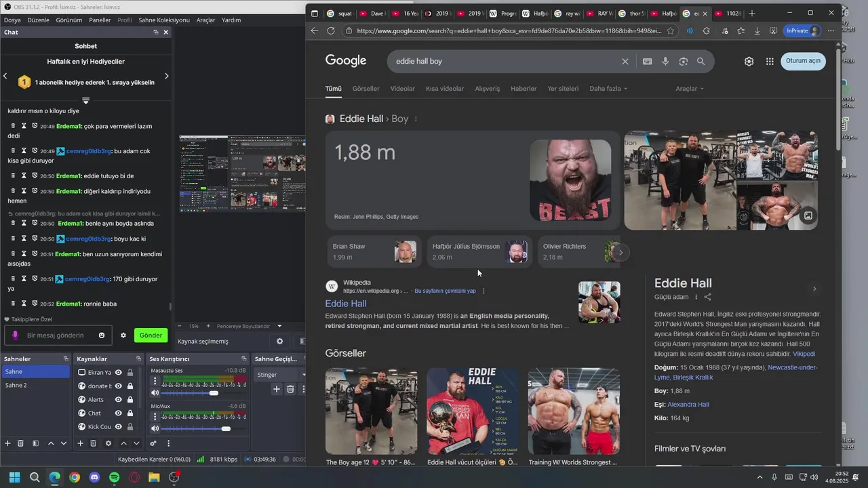
Task: Hide the Kick Cou source
Action: click(119, 427)
